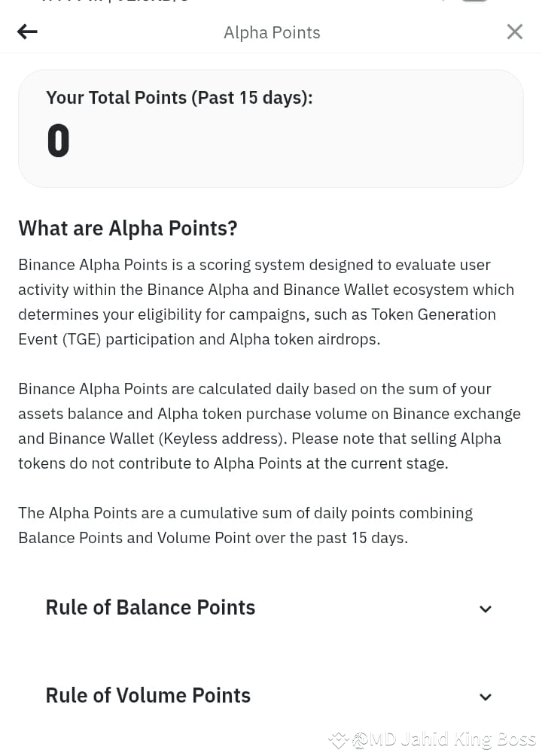Screen dimensions: 542x756
Task: Click the paragraph describing the scoring system
Action: (x=266, y=302)
